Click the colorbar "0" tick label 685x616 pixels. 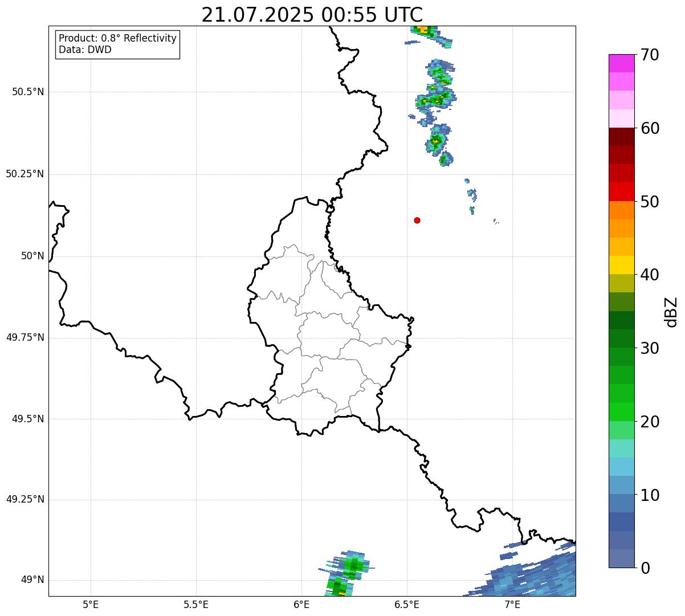tap(645, 568)
